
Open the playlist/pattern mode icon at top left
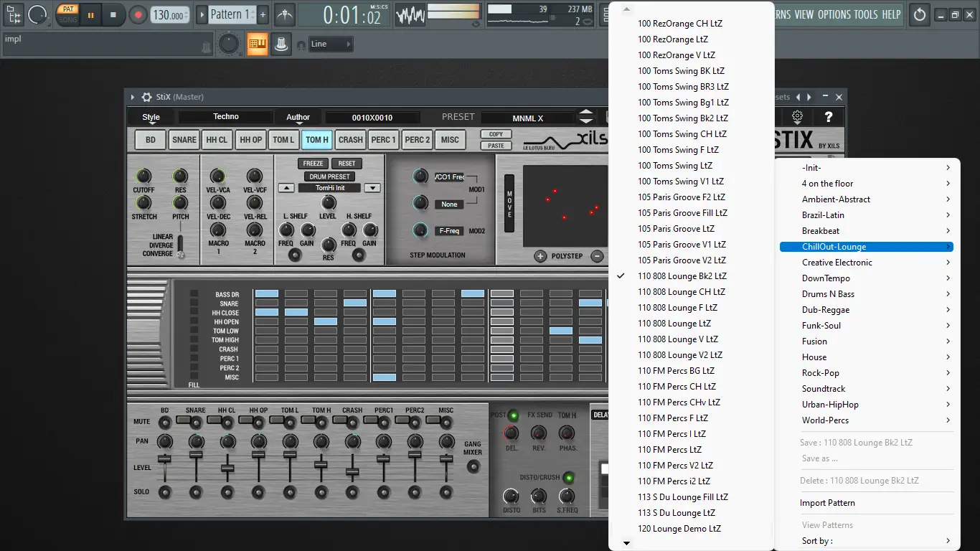point(14,14)
